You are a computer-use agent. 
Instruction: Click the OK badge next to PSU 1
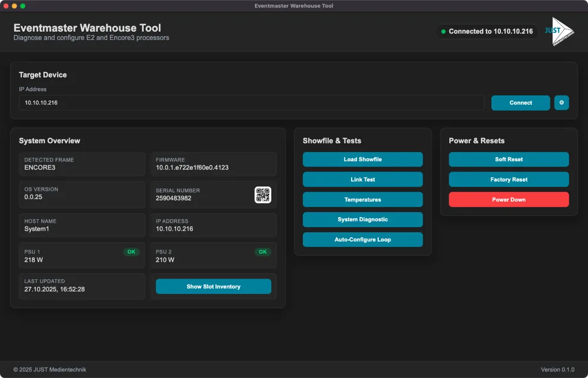pos(131,251)
